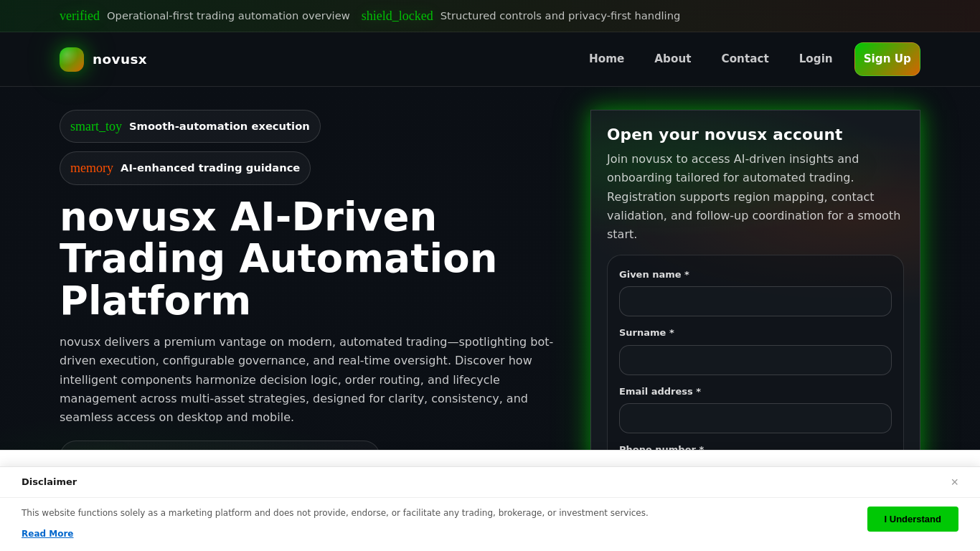Click the 'Open your novusx account' heading
This screenshot has width=980, height=551.
pyautogui.click(x=725, y=134)
